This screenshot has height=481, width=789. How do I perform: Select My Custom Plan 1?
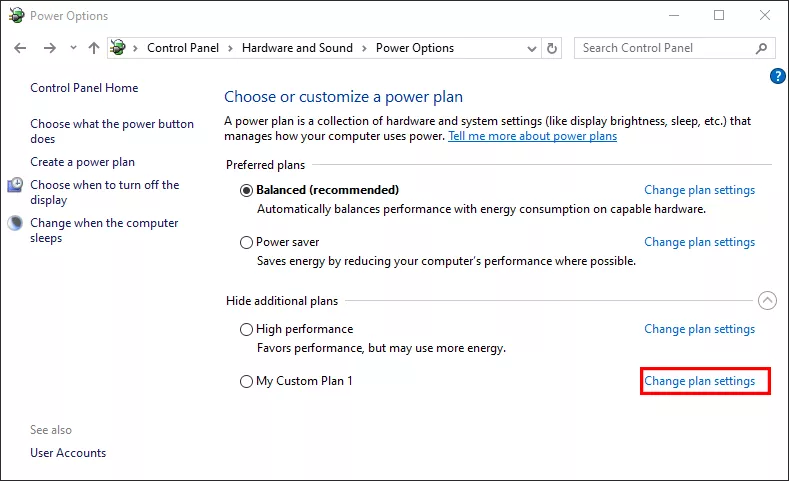tap(246, 381)
